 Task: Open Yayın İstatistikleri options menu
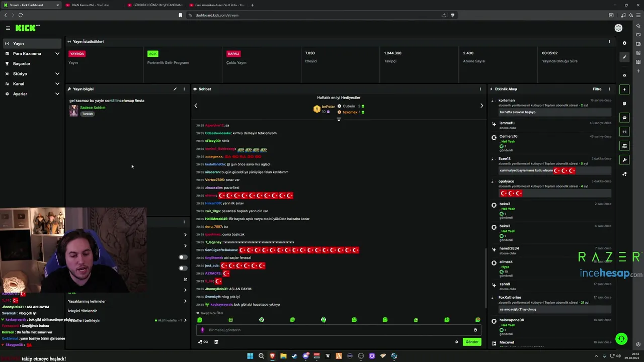[609, 42]
